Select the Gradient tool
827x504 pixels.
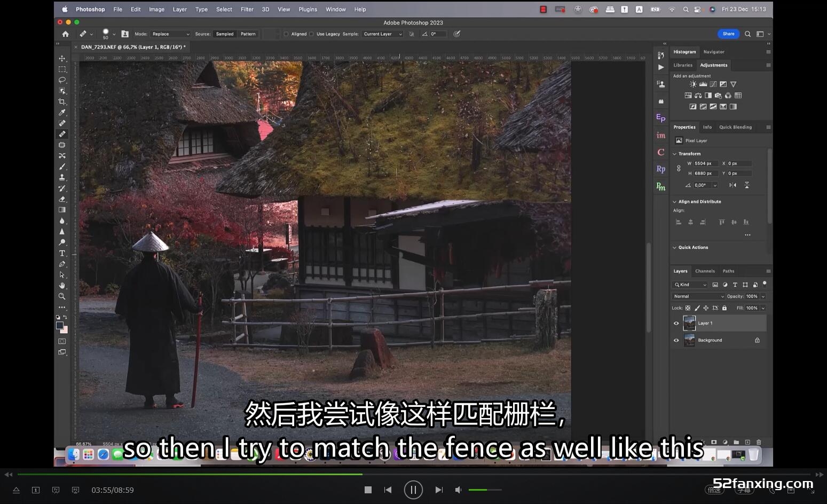click(62, 210)
